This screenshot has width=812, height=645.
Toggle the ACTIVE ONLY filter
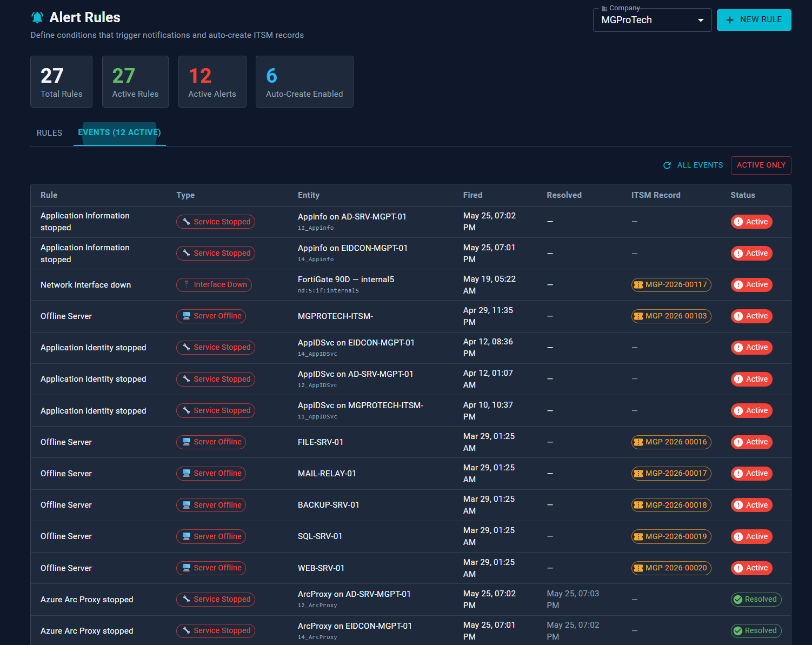click(x=761, y=165)
